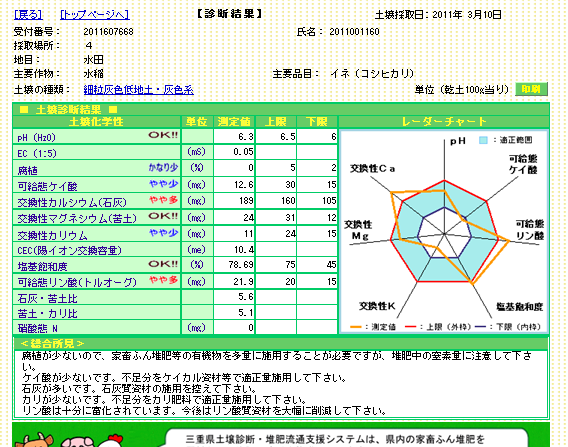568x447 pixels.
Task: Click the pH (H2O) row label
Action: point(37,138)
